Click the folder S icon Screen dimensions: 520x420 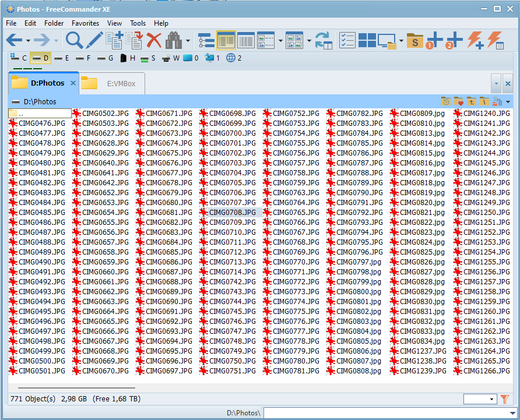[415, 40]
